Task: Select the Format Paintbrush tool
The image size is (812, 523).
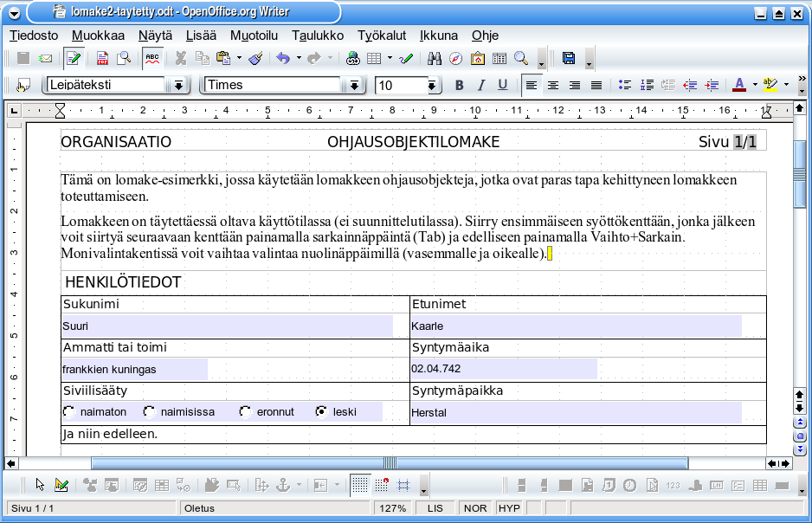Action: coord(255,59)
